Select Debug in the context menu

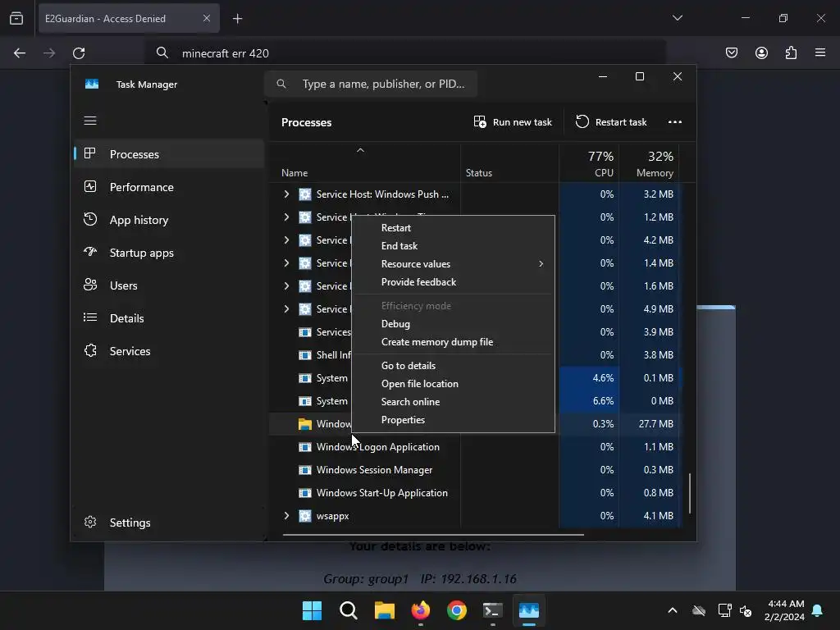click(453, 323)
